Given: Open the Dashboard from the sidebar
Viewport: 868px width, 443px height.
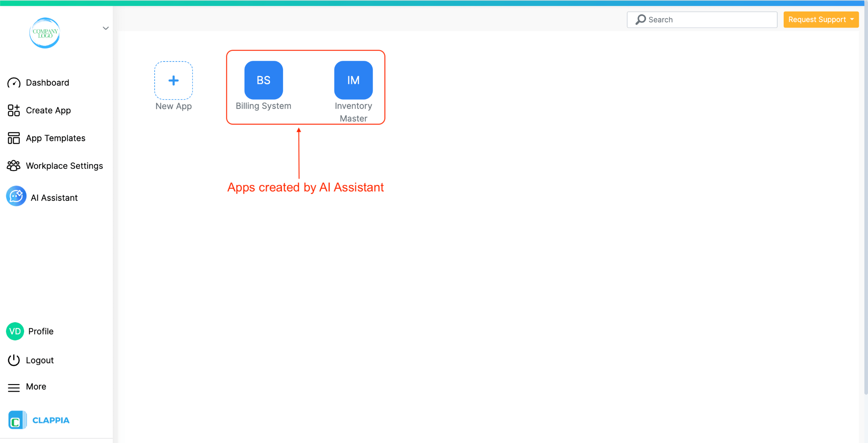Looking at the screenshot, I should point(47,82).
